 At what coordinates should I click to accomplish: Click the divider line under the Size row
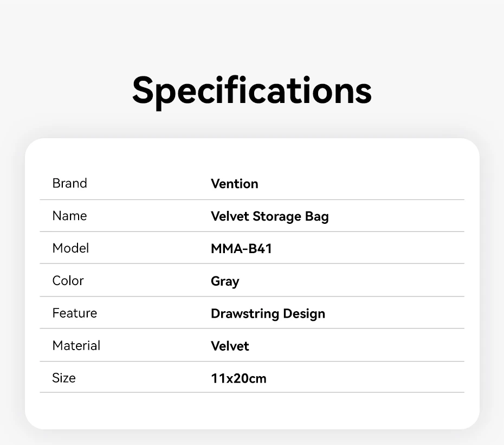252,392
